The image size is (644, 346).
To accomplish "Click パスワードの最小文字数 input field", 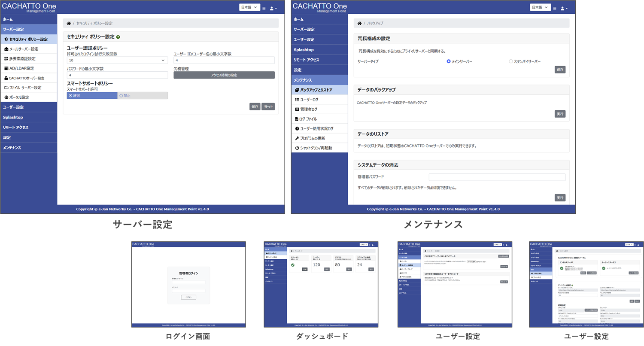I will [x=117, y=75].
